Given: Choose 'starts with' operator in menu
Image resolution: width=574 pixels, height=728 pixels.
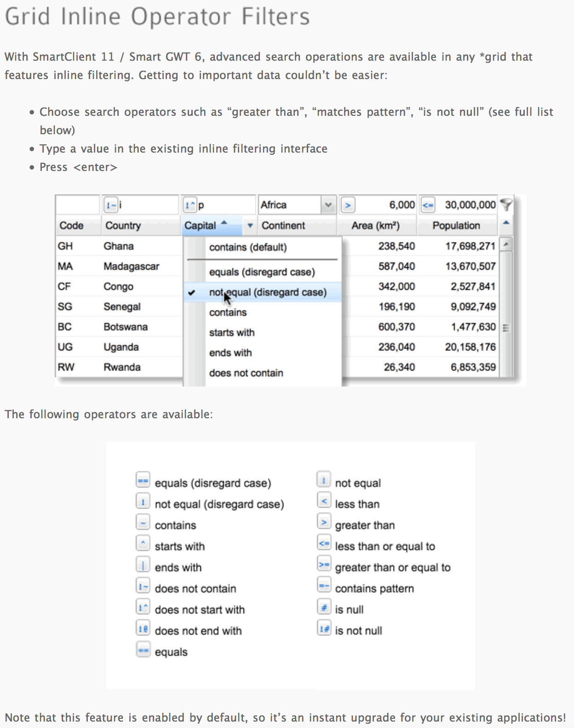Looking at the screenshot, I should (262, 333).
